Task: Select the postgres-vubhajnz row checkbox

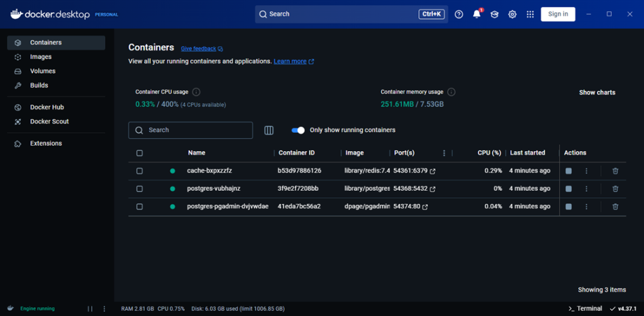Action: tap(140, 189)
